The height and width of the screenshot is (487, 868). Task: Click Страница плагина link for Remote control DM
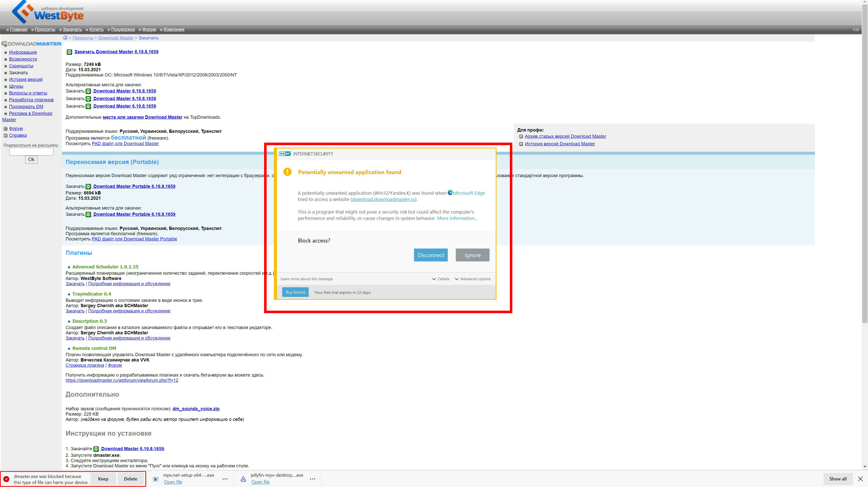point(85,365)
